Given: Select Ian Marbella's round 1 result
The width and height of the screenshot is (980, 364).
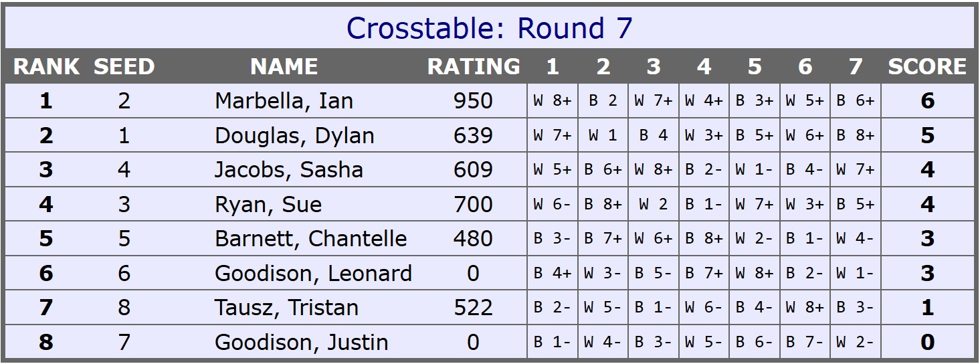Looking at the screenshot, I should point(553,101).
